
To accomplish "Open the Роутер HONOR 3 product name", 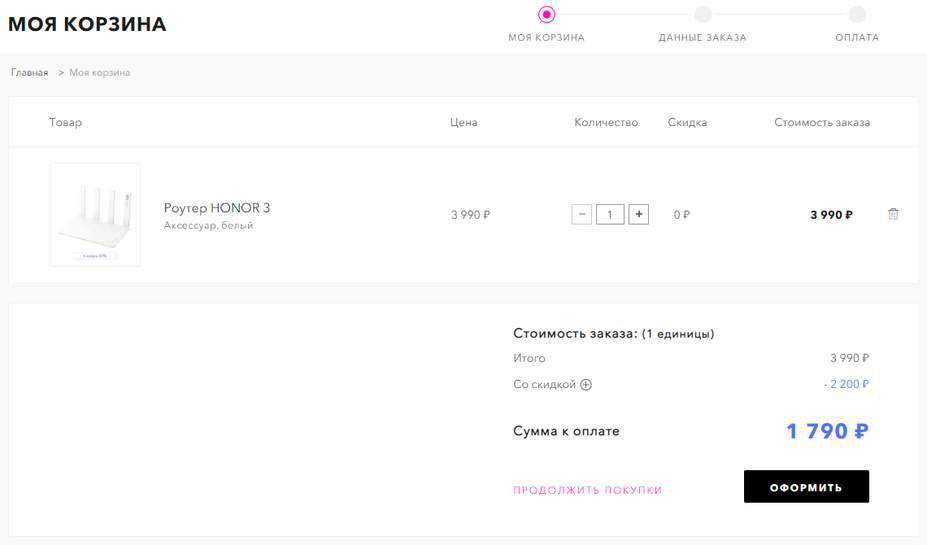I will [x=217, y=208].
